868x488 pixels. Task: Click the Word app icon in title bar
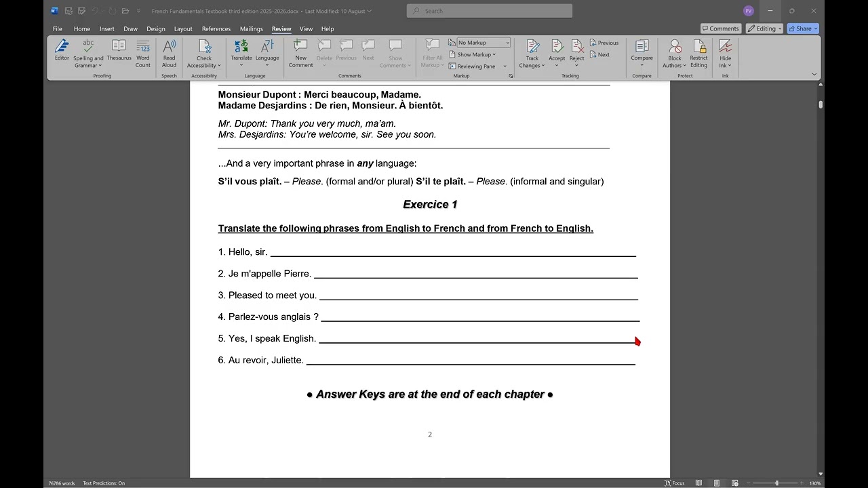(55, 11)
